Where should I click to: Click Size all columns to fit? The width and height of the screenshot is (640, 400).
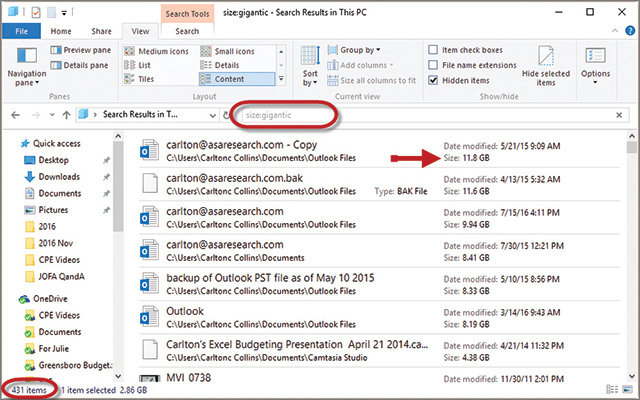point(372,80)
